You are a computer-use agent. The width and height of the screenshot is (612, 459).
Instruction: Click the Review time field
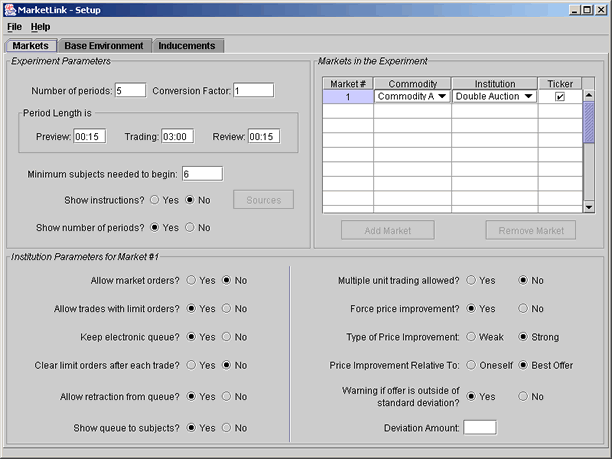coord(264,137)
